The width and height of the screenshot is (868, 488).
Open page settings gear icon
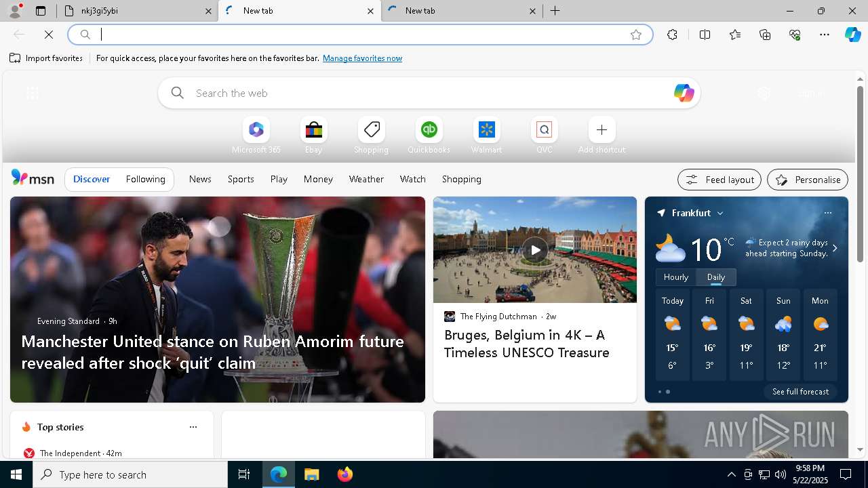(764, 94)
